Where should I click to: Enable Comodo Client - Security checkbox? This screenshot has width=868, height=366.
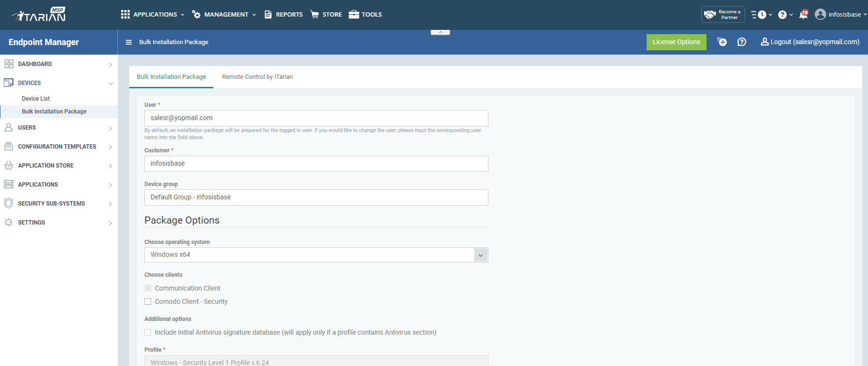tap(148, 301)
